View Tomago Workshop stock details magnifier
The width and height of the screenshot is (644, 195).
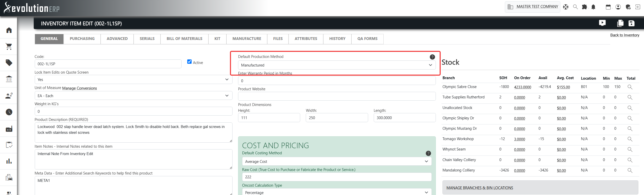click(630, 139)
